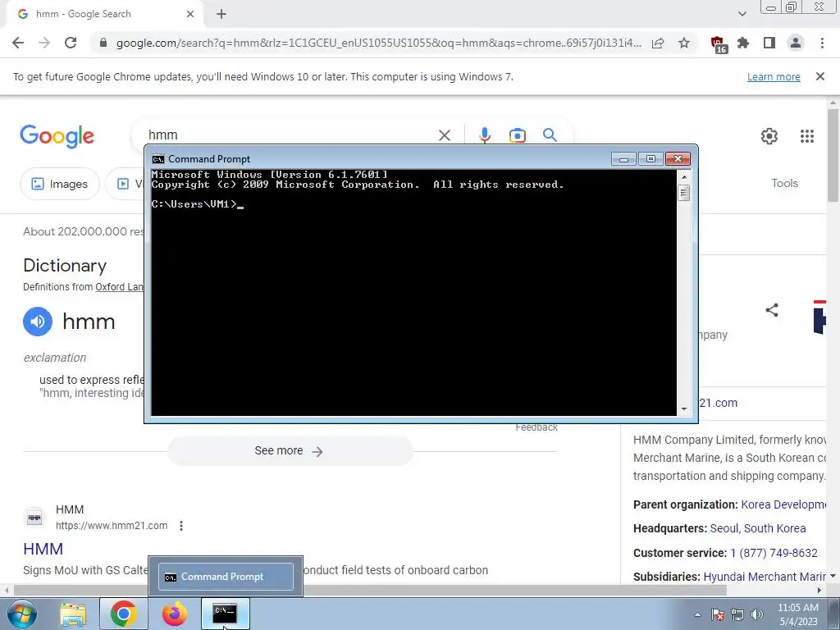Minimize the Command Prompt window
Image resolution: width=840 pixels, height=630 pixels.
pyautogui.click(x=623, y=159)
